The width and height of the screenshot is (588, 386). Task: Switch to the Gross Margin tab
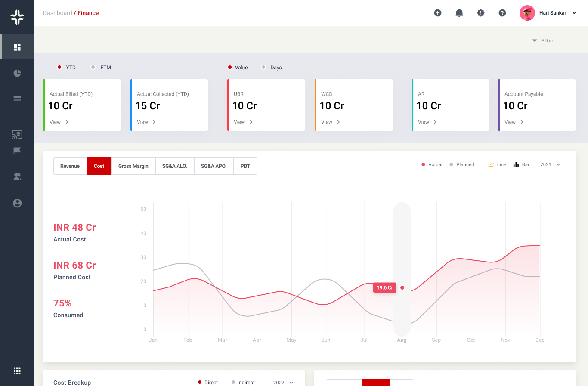pyautogui.click(x=133, y=166)
